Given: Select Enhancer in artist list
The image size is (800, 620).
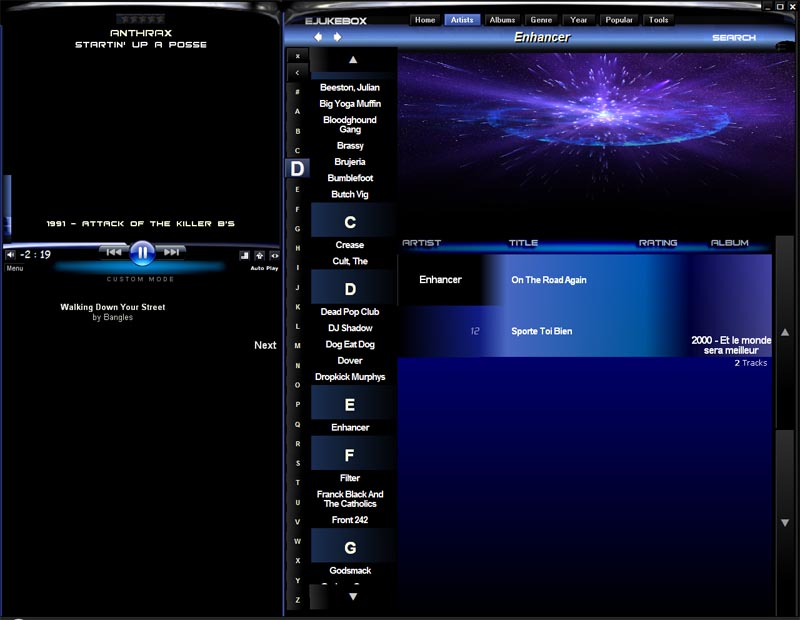Looking at the screenshot, I should pos(350,428).
